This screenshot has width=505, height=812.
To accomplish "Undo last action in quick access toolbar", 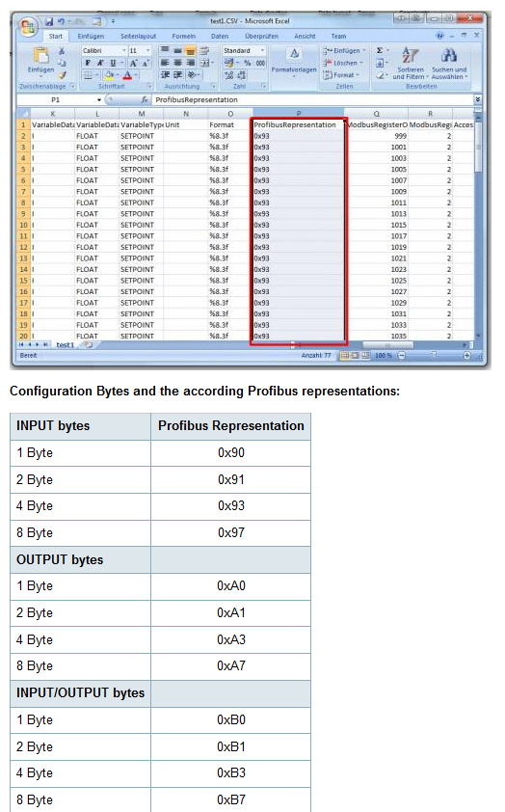I will pyautogui.click(x=61, y=22).
